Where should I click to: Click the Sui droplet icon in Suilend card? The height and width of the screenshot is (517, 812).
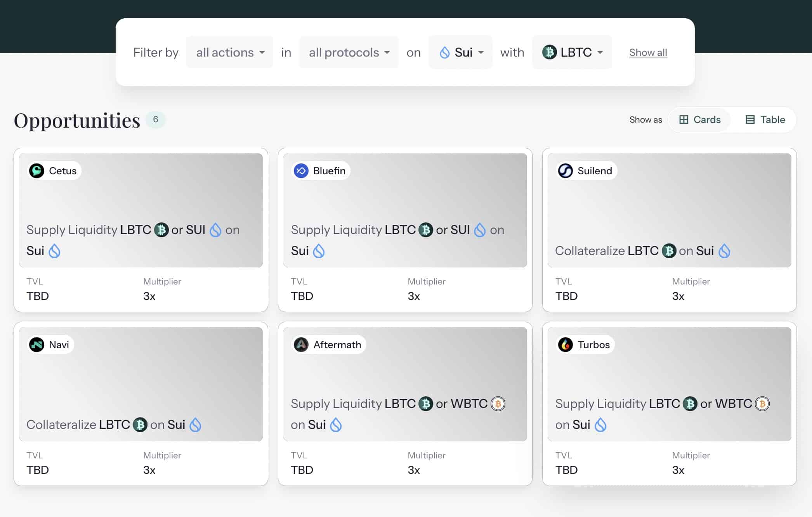(724, 251)
